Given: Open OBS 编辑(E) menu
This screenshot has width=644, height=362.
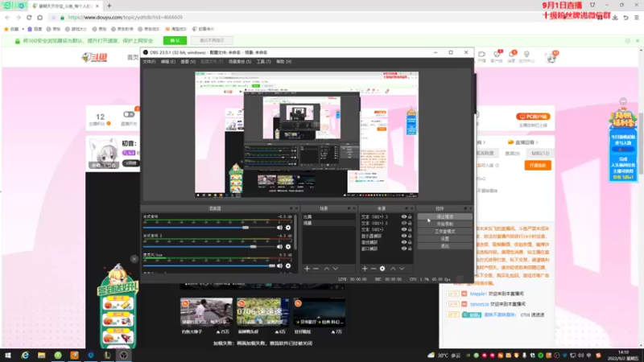Looking at the screenshot, I should point(168,62).
